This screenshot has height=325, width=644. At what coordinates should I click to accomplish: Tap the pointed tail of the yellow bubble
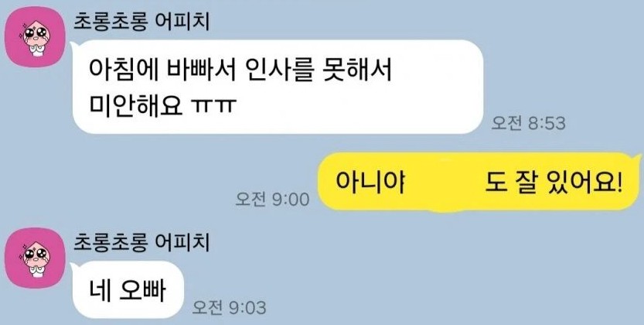click(x=636, y=158)
